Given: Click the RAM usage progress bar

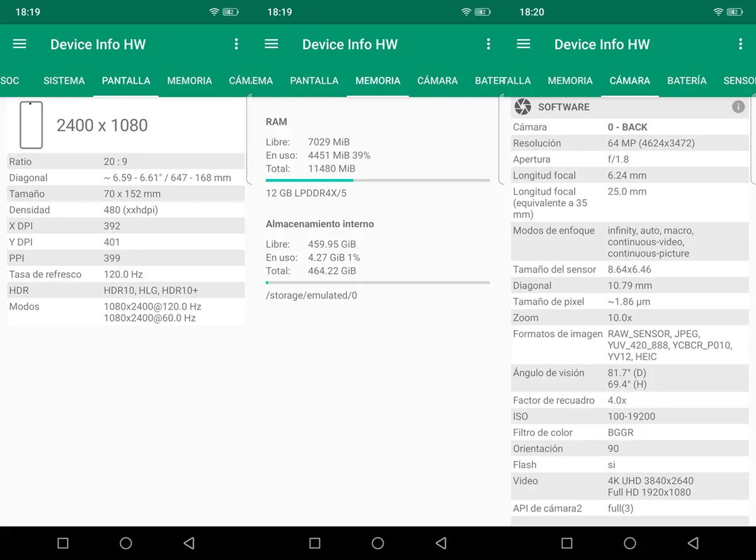Looking at the screenshot, I should coord(377,181).
